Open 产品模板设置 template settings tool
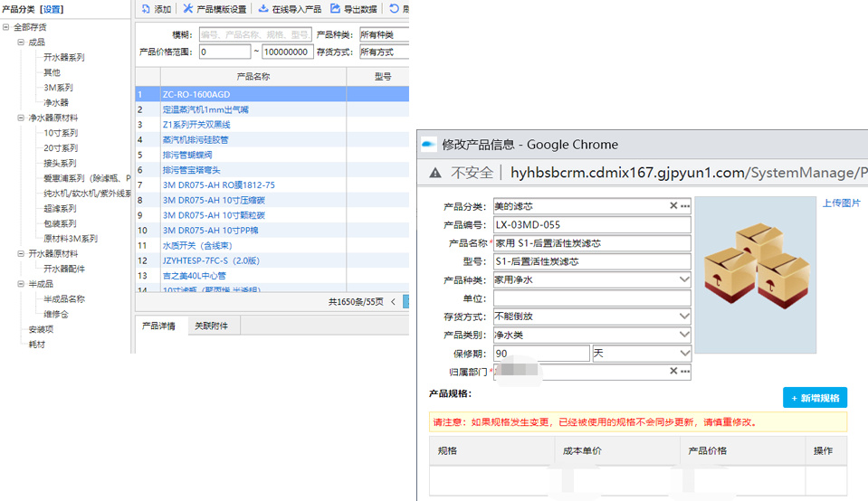Image resolution: width=868 pixels, height=501 pixels. pyautogui.click(x=188, y=9)
